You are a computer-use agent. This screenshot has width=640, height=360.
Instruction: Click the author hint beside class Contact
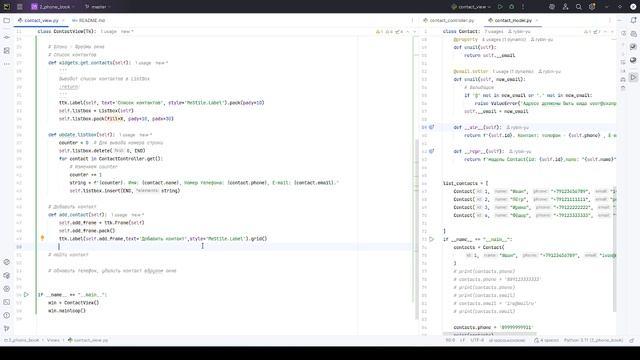coord(519,31)
